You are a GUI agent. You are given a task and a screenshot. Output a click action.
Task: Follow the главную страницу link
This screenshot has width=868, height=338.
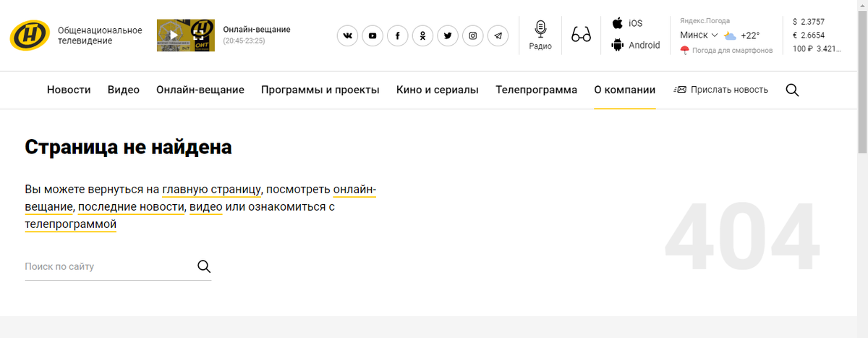[x=211, y=190]
